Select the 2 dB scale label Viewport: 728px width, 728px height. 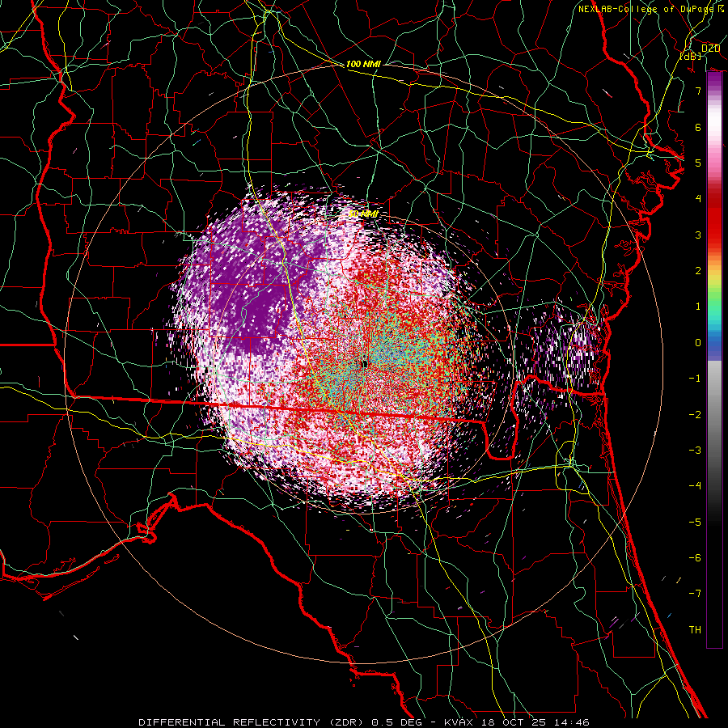(x=698, y=271)
